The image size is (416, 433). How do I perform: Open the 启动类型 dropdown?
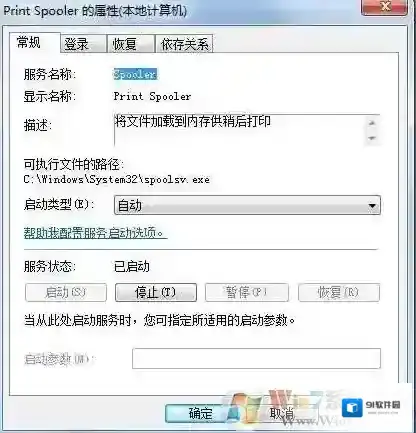point(247,205)
